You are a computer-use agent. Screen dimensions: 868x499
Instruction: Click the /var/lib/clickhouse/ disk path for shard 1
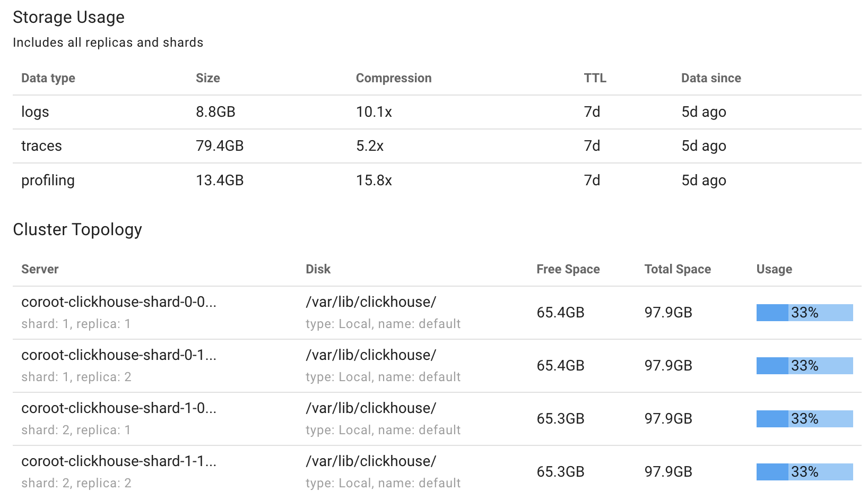click(371, 302)
